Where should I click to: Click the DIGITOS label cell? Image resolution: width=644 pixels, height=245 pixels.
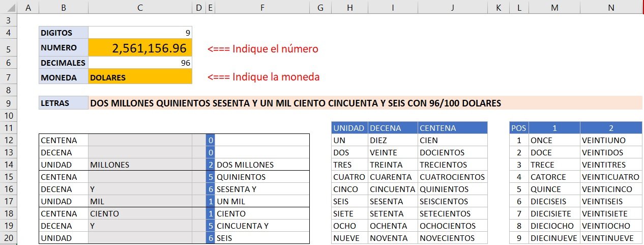point(64,33)
